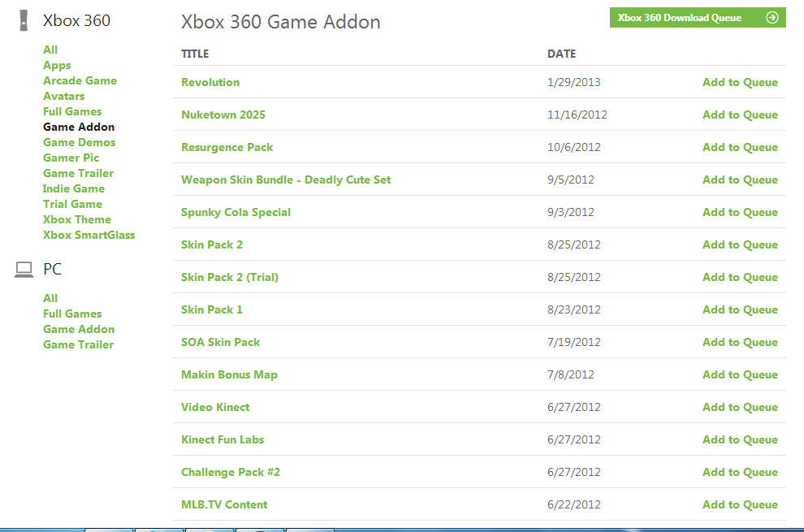Click the 1/29/2013 date for Revolution
Screen dimensions: 804x532
(x=574, y=82)
